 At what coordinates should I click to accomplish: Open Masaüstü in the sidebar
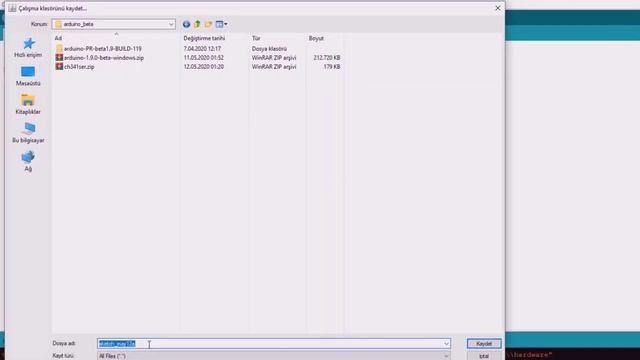click(x=28, y=76)
